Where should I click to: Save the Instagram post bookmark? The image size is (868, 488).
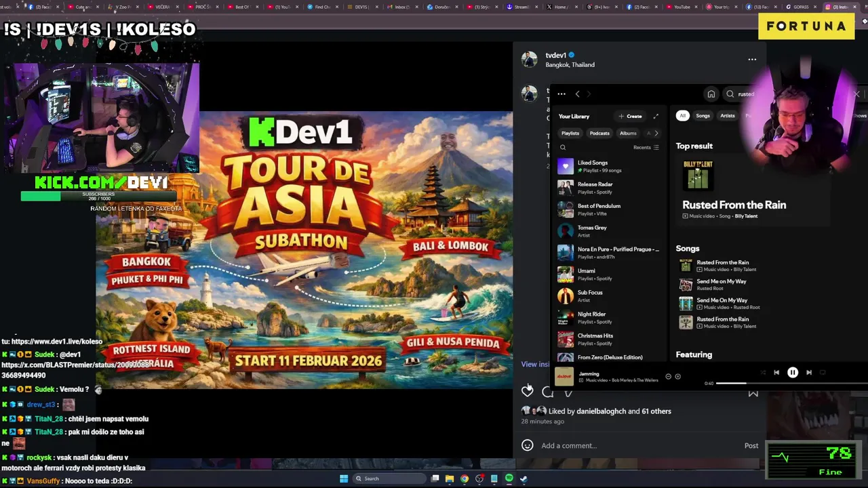pos(753,393)
